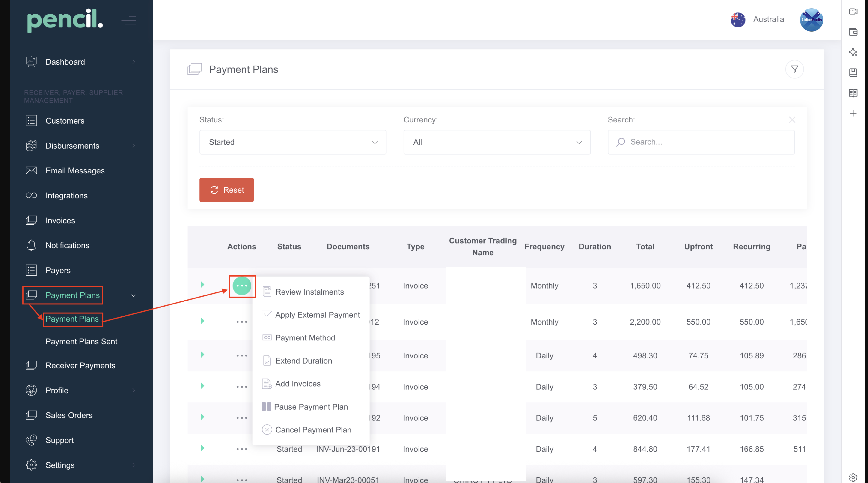Expand the Profile submenu chevron
The image size is (868, 483).
point(134,390)
